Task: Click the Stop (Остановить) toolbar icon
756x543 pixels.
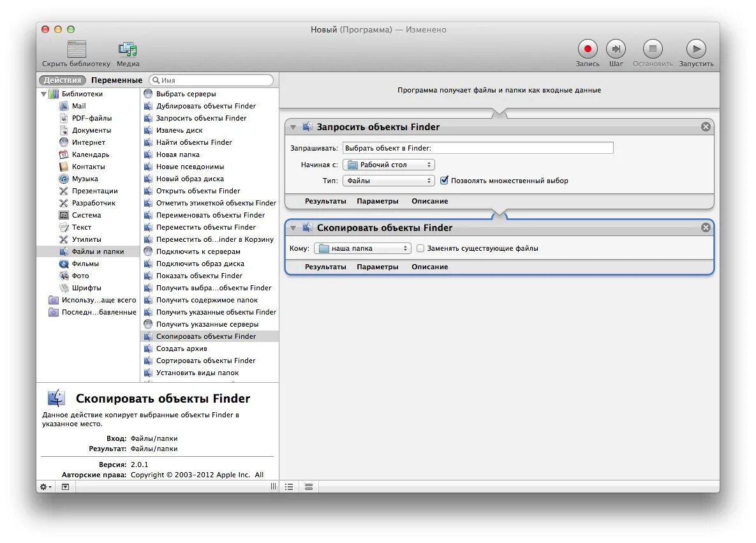Action: click(x=653, y=48)
